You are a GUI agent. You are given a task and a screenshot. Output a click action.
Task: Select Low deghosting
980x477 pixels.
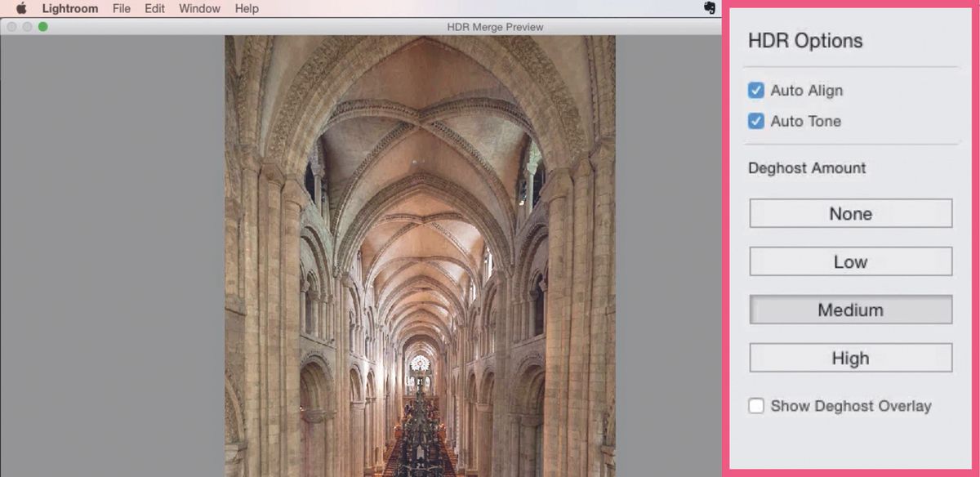[x=850, y=261]
